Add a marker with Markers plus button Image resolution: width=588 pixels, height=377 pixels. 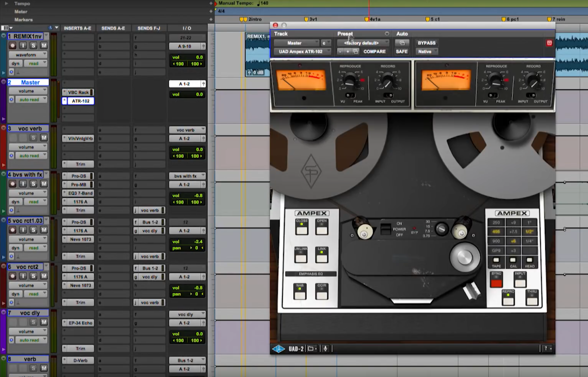pos(211,19)
